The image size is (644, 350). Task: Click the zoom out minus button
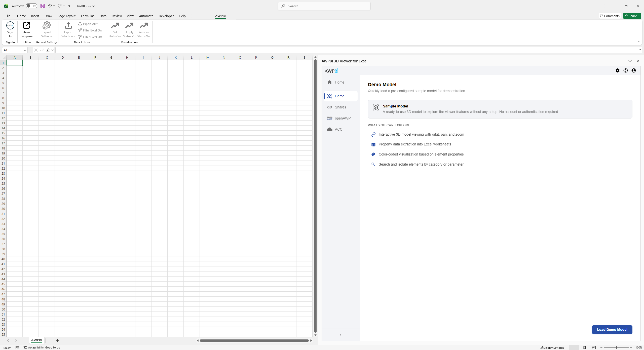click(x=601, y=347)
